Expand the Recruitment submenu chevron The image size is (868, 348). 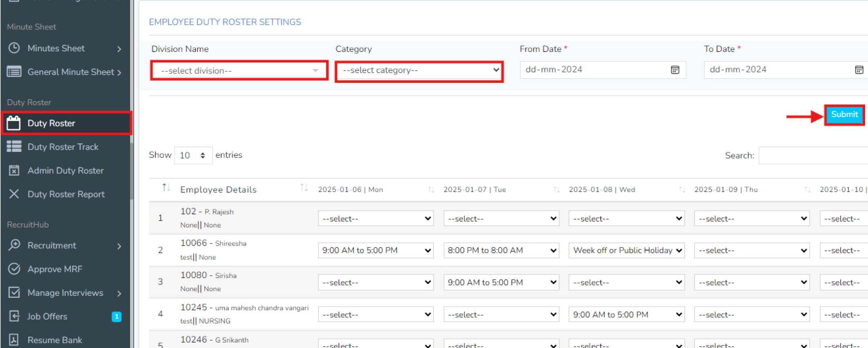click(x=119, y=246)
